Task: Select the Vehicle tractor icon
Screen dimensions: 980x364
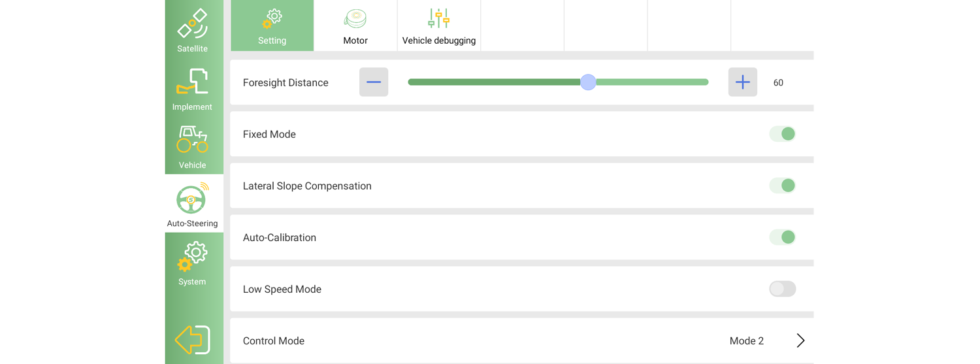Action: [192, 139]
